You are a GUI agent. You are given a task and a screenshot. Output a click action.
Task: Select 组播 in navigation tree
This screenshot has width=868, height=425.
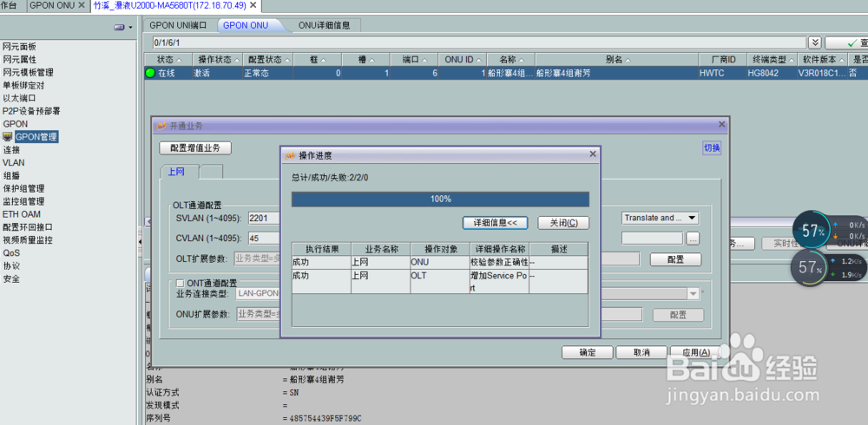tap(11, 175)
